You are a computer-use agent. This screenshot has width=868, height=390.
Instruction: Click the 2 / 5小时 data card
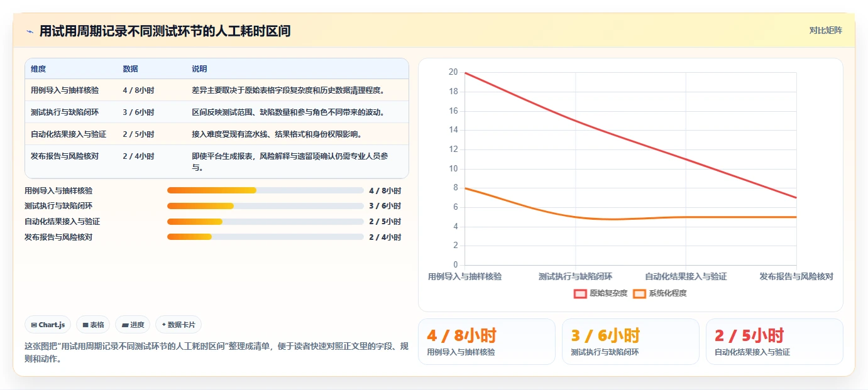click(x=774, y=342)
